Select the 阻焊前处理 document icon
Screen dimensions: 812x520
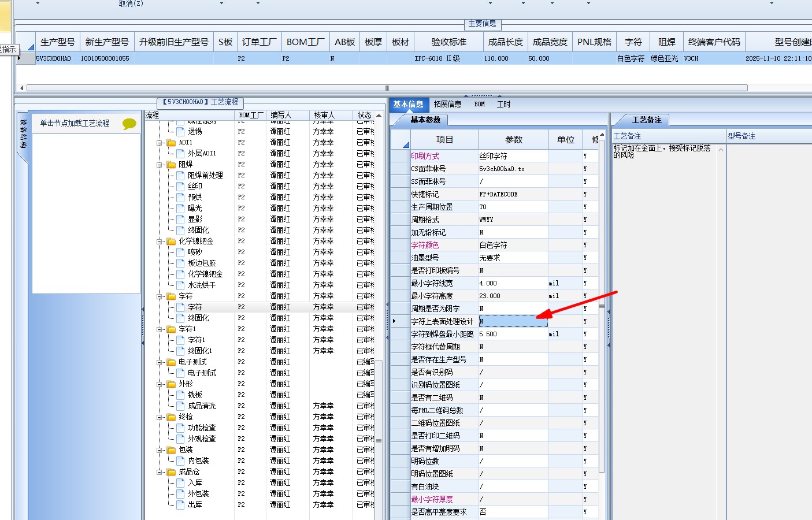tap(180, 175)
